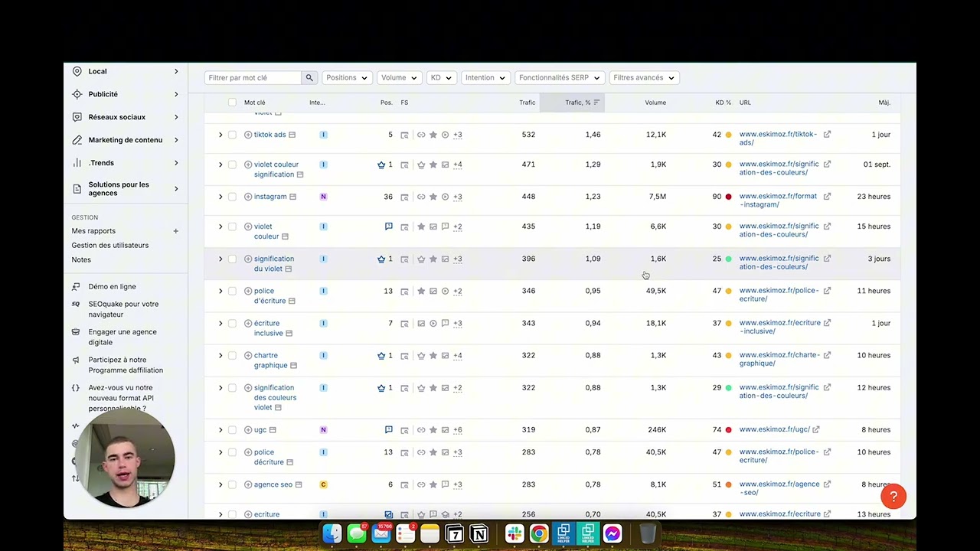
Task: Open Gestion des utilisateurs
Action: (x=110, y=246)
